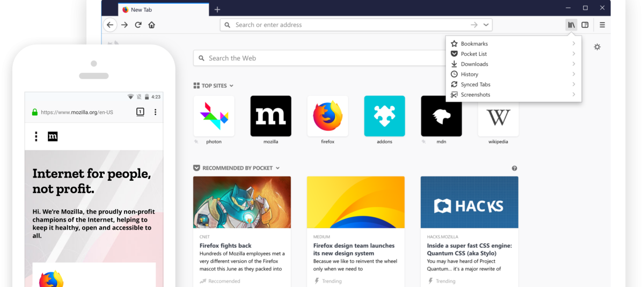The height and width of the screenshot is (287, 644).
Task: Collapse the Recommended by Pocket section
Action: point(277,168)
